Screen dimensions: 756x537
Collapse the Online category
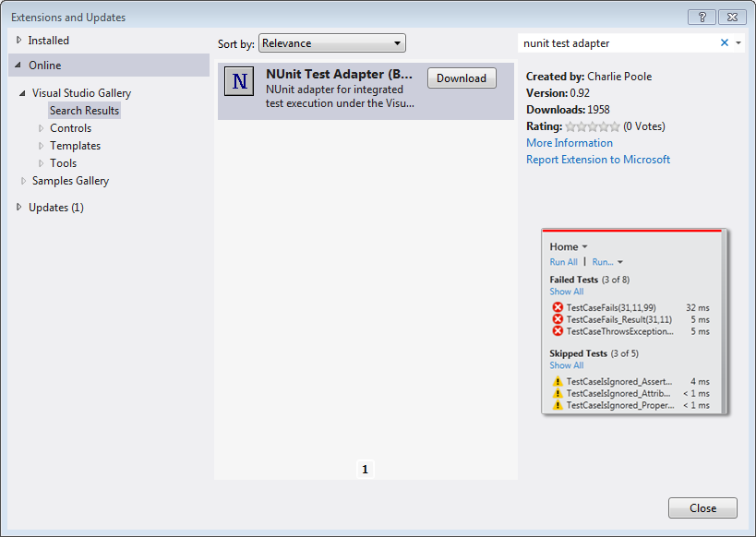tap(18, 65)
